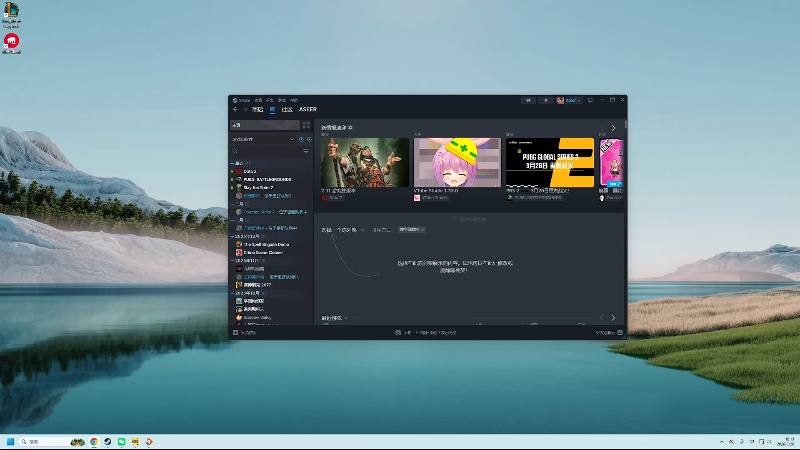Screen dimensions: 800x450
Task: Open the bottom shelf title dropdown
Action: [x=335, y=318]
